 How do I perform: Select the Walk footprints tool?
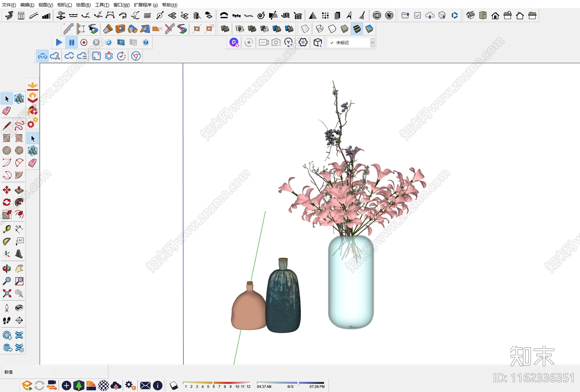(7, 321)
